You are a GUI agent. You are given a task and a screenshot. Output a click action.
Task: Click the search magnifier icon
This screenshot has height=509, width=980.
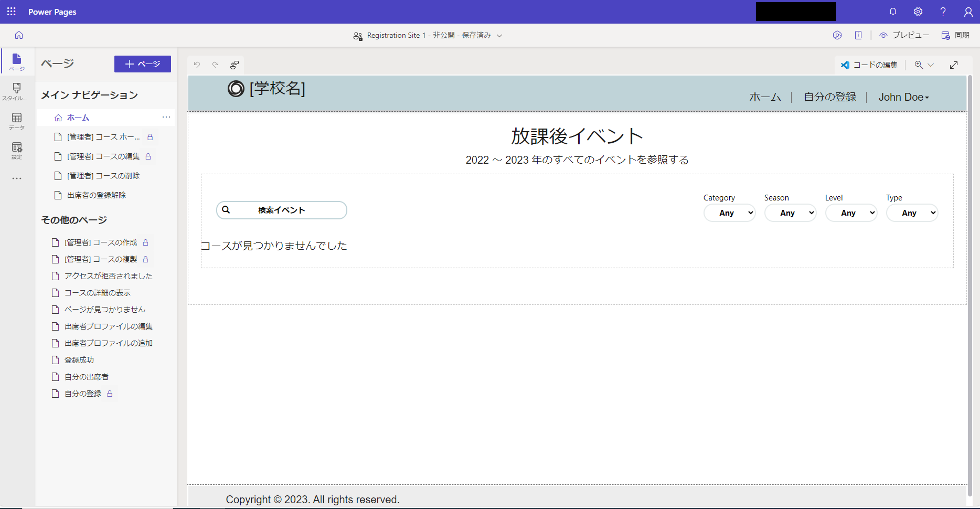226,210
